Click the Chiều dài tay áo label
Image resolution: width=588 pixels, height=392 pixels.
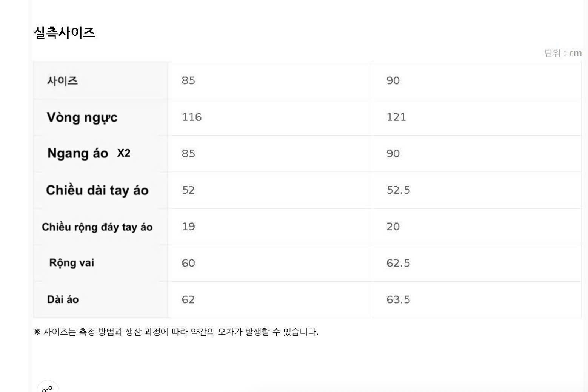tap(97, 190)
